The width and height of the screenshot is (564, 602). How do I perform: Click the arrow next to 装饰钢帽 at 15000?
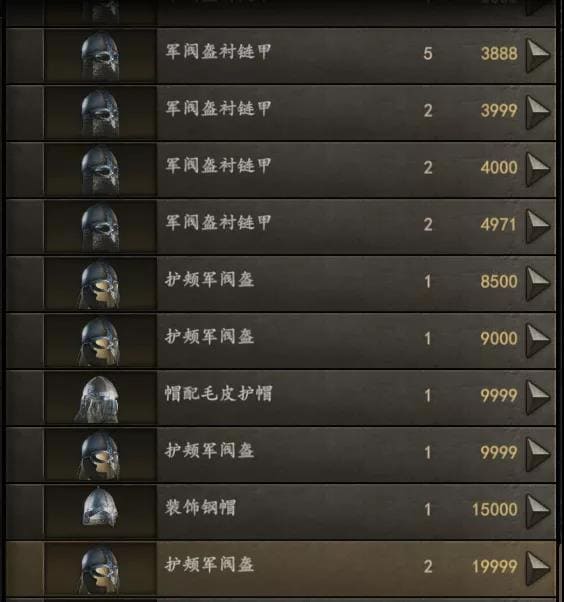click(x=538, y=511)
